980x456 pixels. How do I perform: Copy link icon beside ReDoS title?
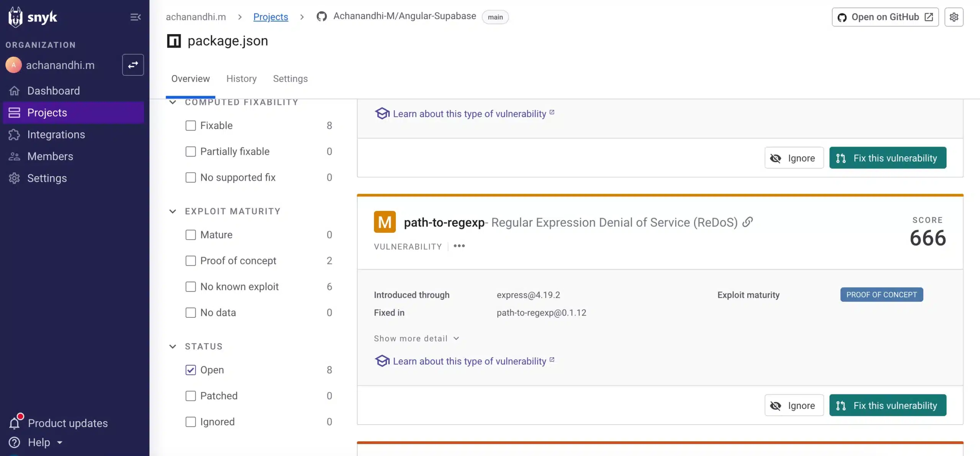tap(748, 222)
